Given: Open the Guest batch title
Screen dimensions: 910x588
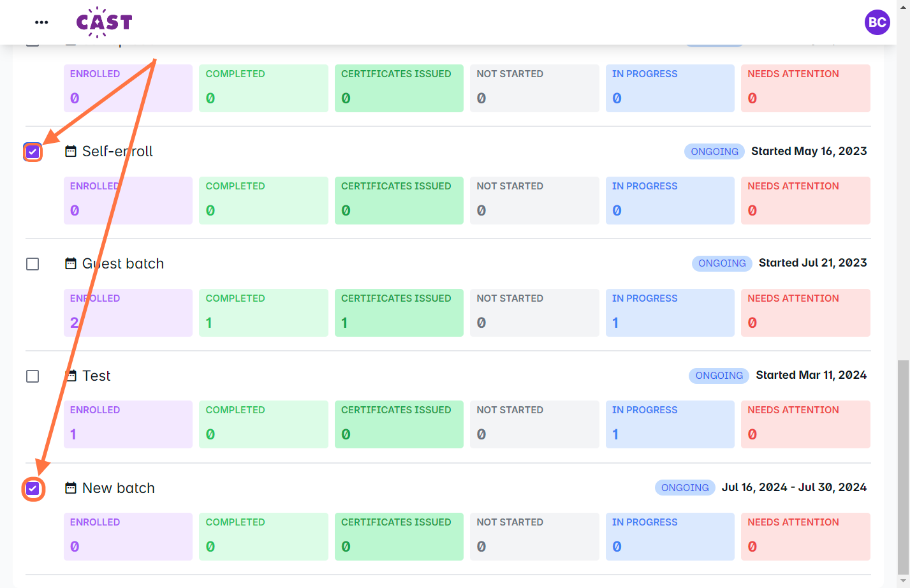Looking at the screenshot, I should point(123,264).
